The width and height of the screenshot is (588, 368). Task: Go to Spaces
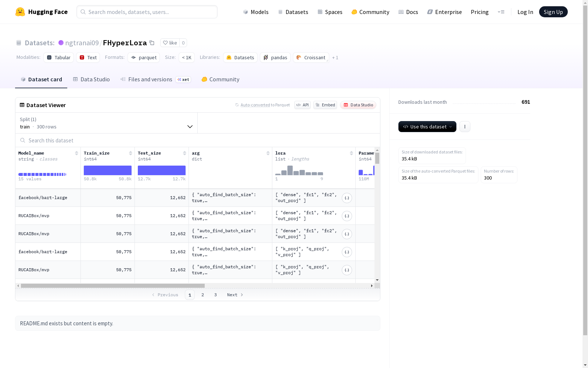[330, 12]
